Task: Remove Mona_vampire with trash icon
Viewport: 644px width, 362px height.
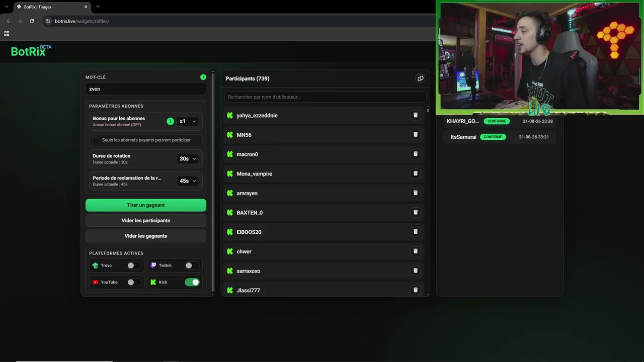Action: click(x=416, y=173)
